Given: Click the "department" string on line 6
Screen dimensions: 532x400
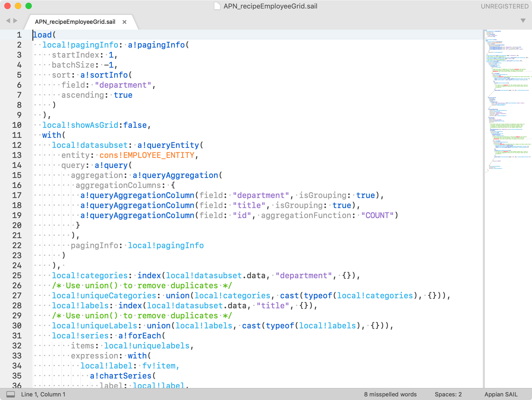Looking at the screenshot, I should 123,85.
